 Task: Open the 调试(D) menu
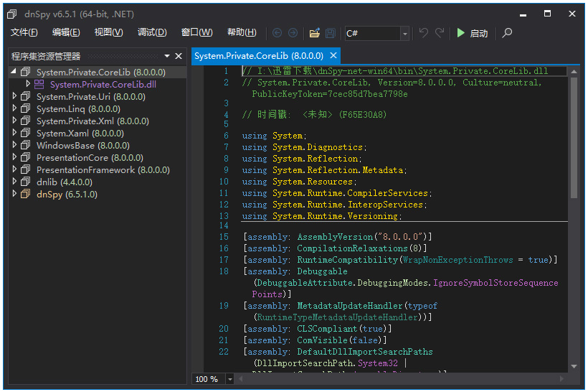click(x=152, y=32)
